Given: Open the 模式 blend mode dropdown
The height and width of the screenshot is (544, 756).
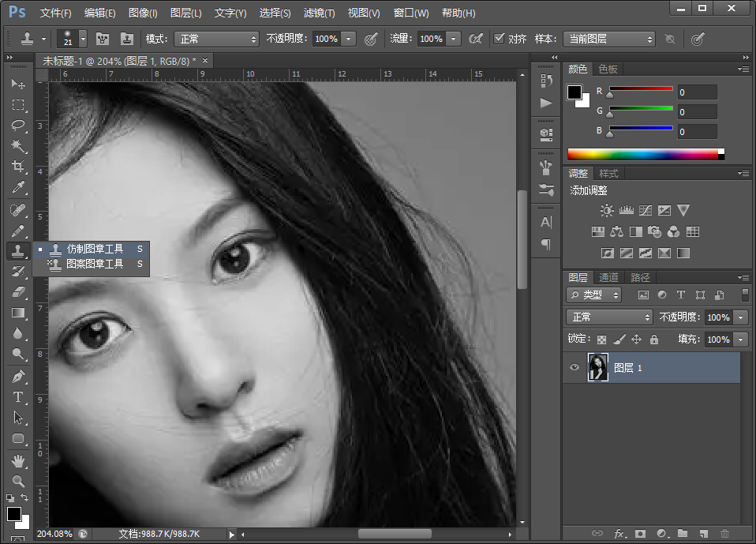Looking at the screenshot, I should tap(216, 39).
